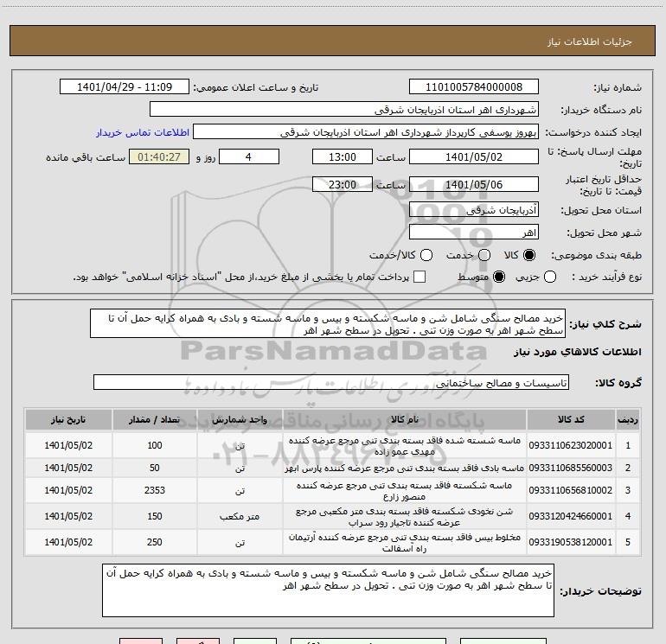This screenshot has height=644, width=666.
Task: Click the نام کالا column header
Action: click(x=405, y=419)
